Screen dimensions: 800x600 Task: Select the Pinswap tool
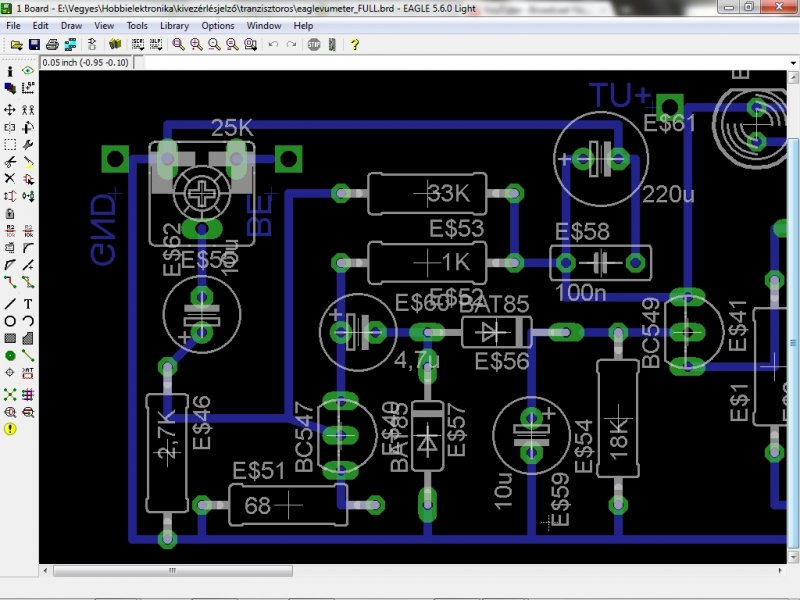(x=10, y=196)
